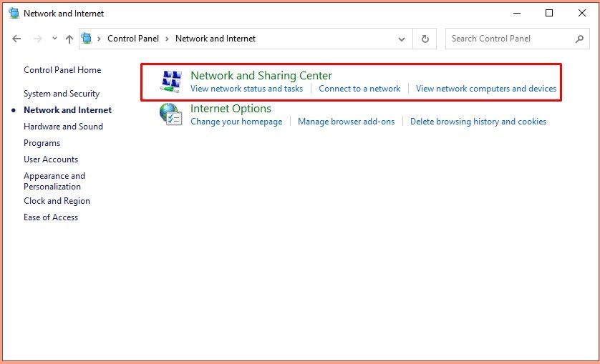This screenshot has height=364, width=600.
Task: Open Clock and Region category
Action: tap(57, 201)
